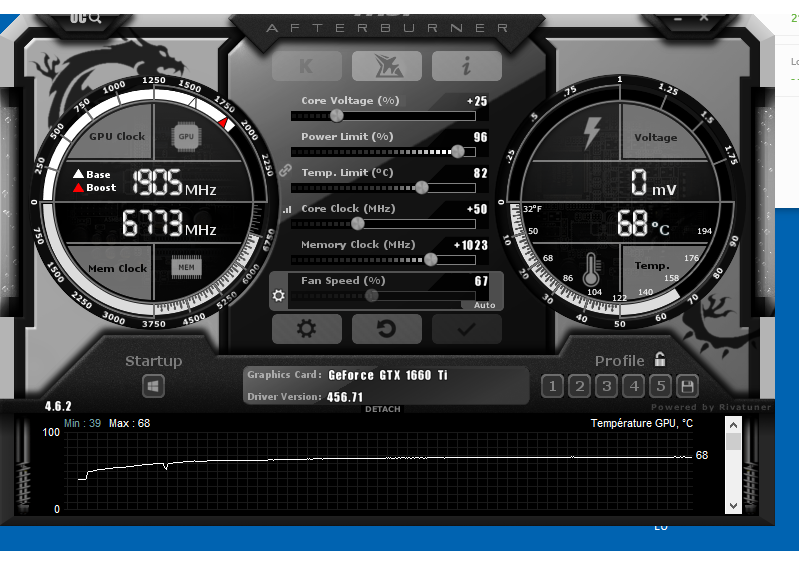Click the 0 mV voltage readout

click(654, 183)
